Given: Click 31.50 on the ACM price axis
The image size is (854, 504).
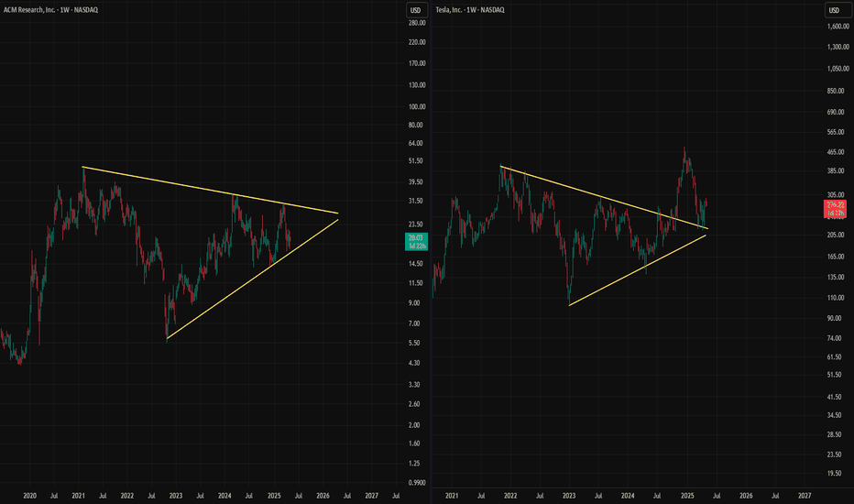Looking at the screenshot, I should 415,201.
